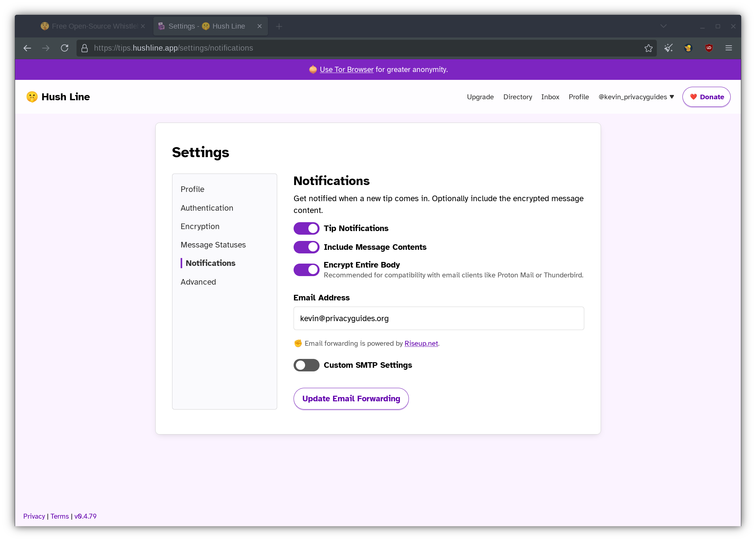Image resolution: width=756 pixels, height=541 pixels.
Task: Bookmark this page with star icon
Action: click(648, 48)
